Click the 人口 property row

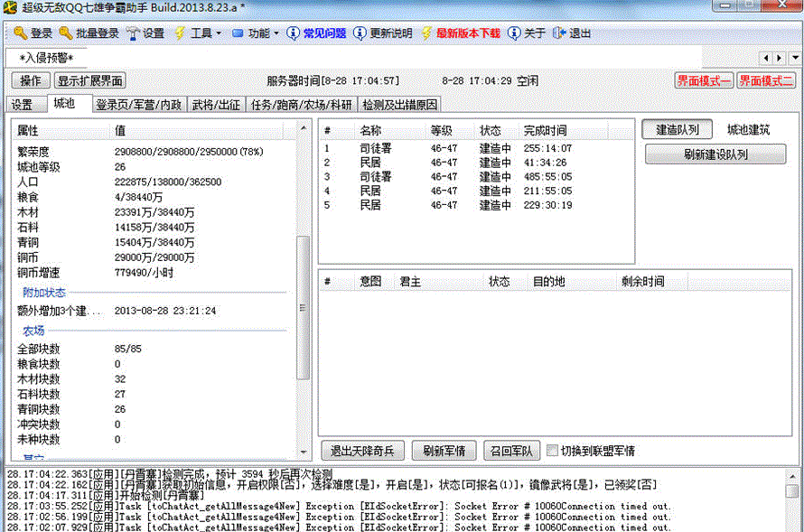(154, 182)
